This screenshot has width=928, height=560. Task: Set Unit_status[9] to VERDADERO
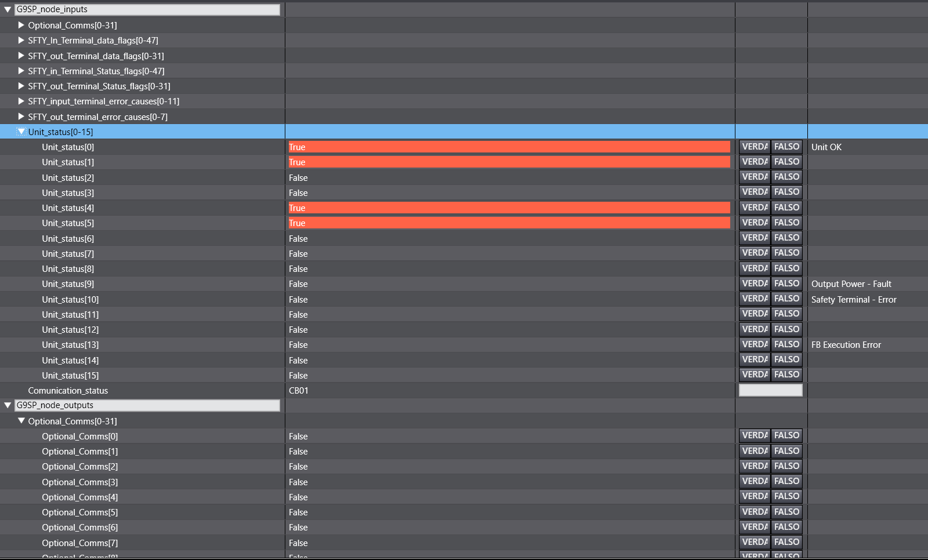point(755,283)
